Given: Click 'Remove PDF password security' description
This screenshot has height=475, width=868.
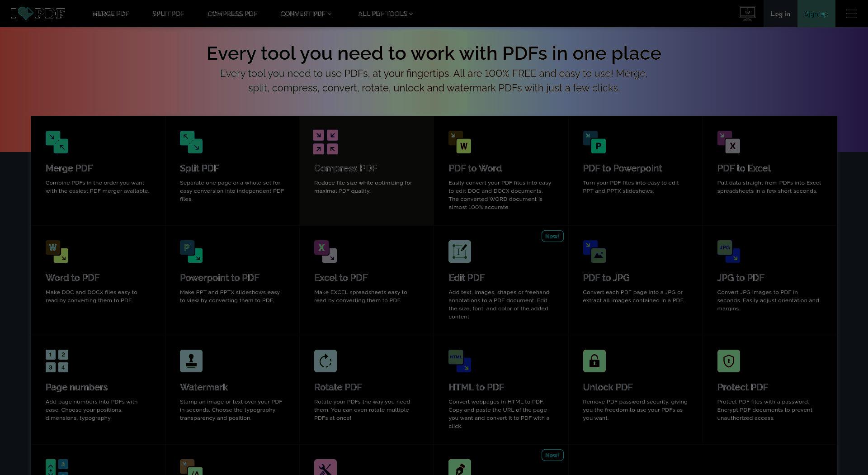Looking at the screenshot, I should (x=635, y=410).
